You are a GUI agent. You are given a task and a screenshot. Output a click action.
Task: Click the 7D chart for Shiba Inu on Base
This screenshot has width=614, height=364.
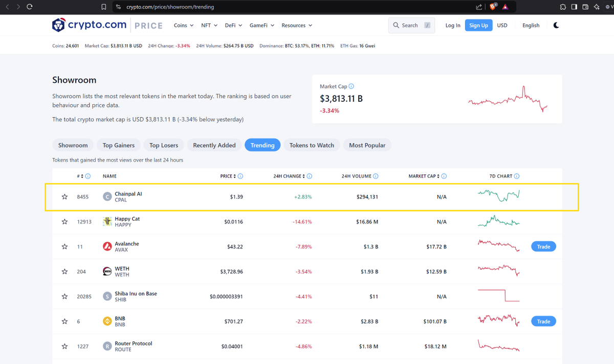498,295
